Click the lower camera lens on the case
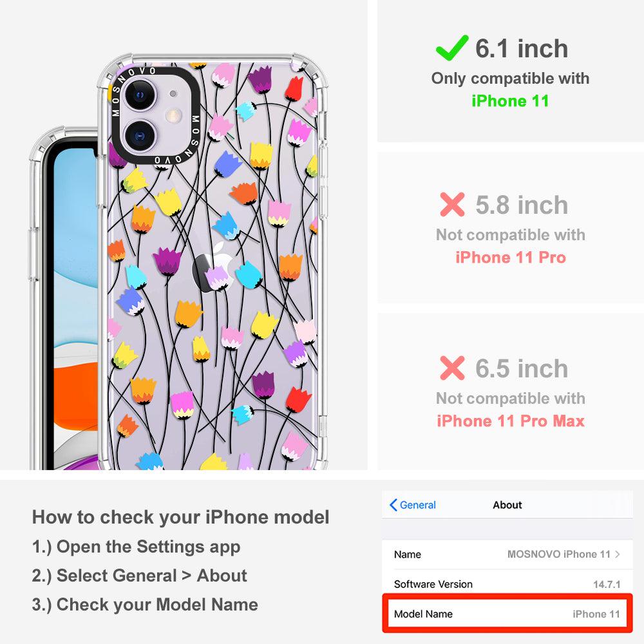The image size is (644, 644). tap(140, 136)
